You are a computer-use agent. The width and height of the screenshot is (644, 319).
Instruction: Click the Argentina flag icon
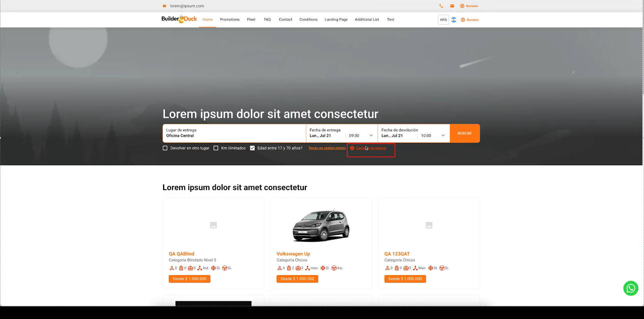coord(454,20)
